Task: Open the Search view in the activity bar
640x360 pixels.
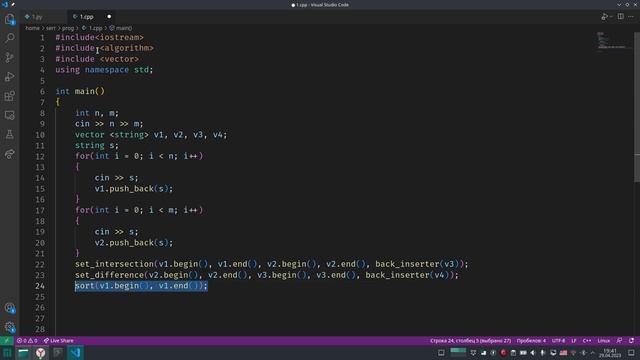Action: [x=9, y=38]
